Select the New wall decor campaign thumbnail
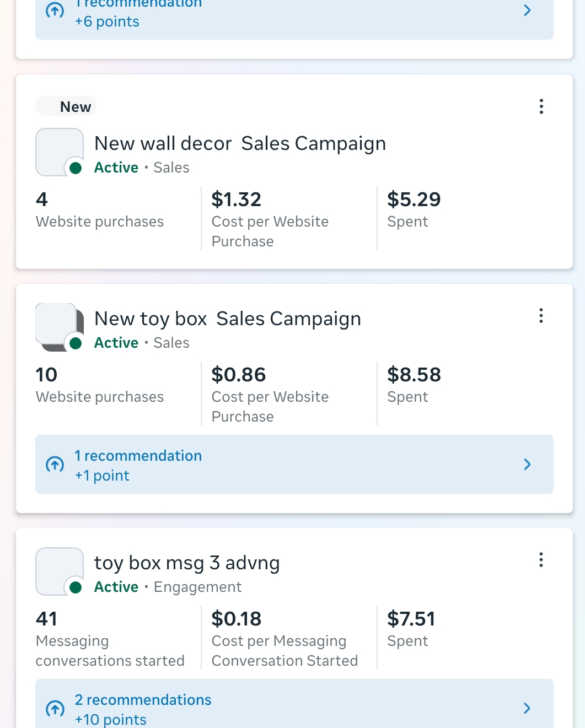Viewport: 585px width, 728px height. click(59, 152)
